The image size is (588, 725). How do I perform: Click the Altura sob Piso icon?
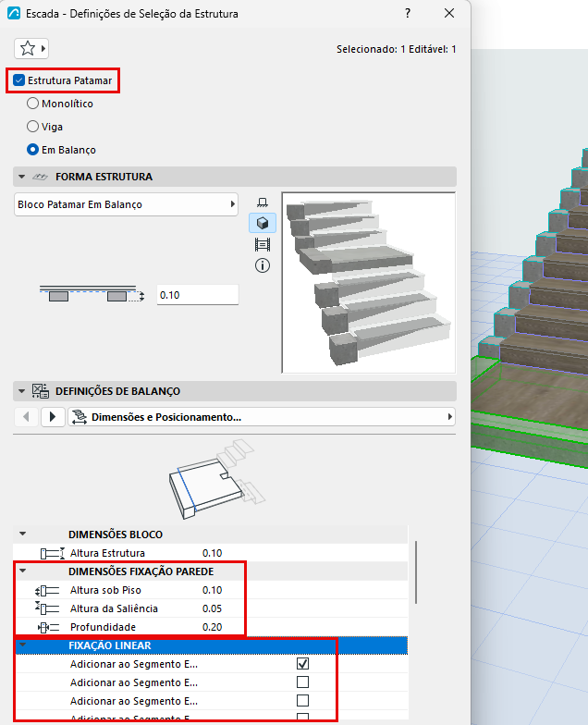tap(48, 590)
